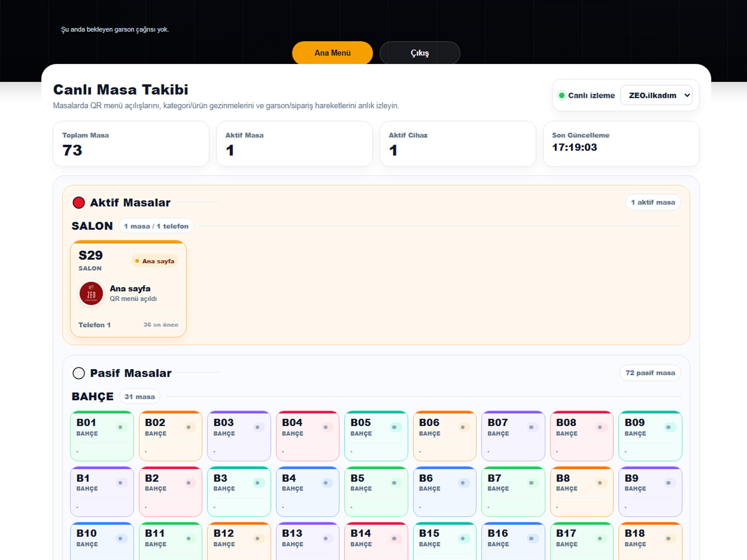Select the Toplam Masa value 73
This screenshot has height=560, width=747.
point(72,150)
